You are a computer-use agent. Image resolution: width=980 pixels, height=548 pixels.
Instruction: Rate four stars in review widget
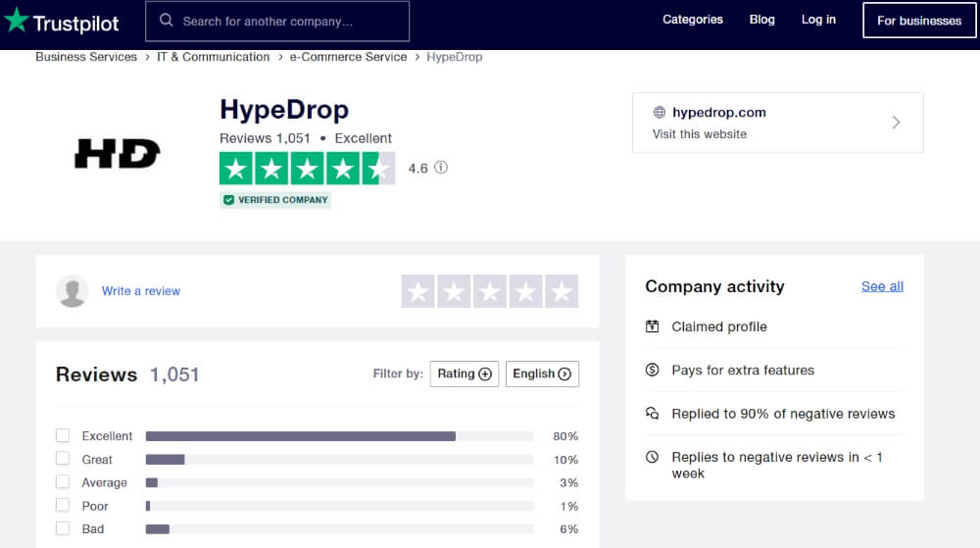click(x=525, y=291)
